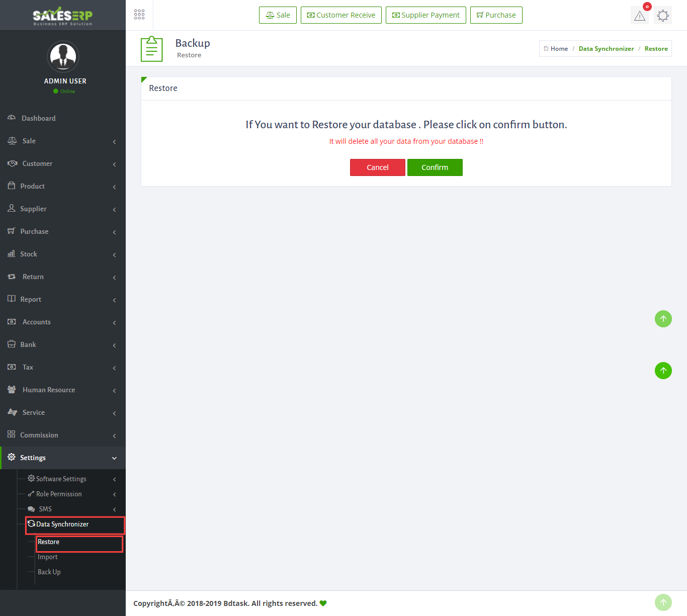Screen dimensions: 687x616
Task: Open the Purchase shortcut in top bar
Action: (496, 15)
